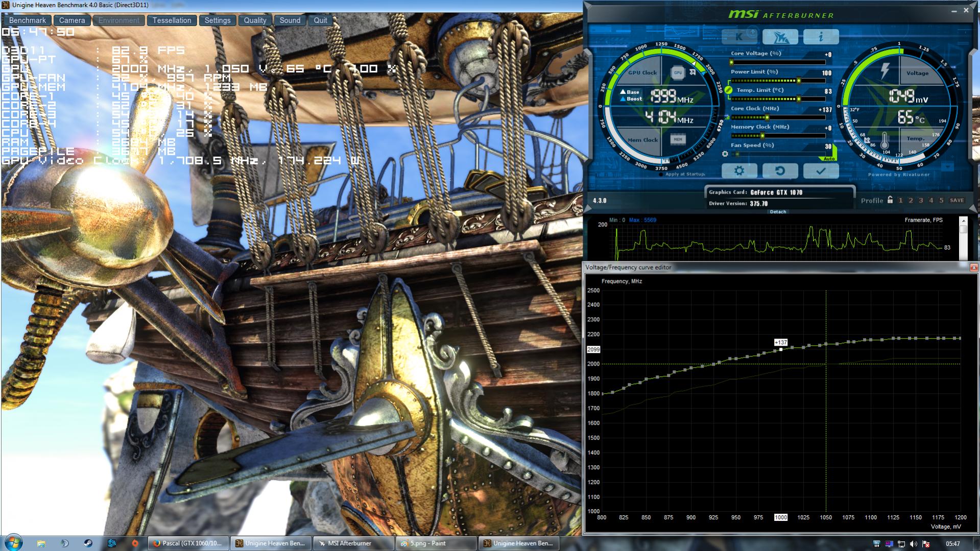The image size is (980, 551).
Task: Open the Benchmark menu in Heaven
Action: (28, 20)
